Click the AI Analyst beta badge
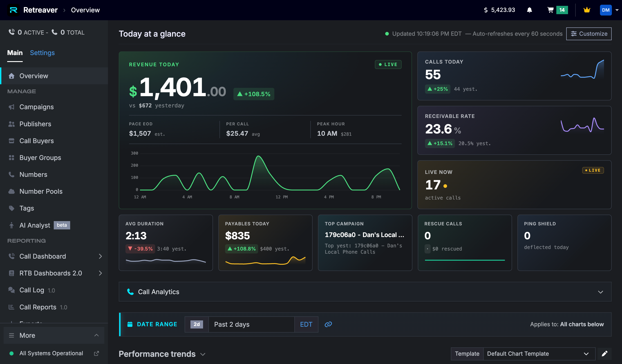Screen dimensions: 622x364 coord(62,225)
